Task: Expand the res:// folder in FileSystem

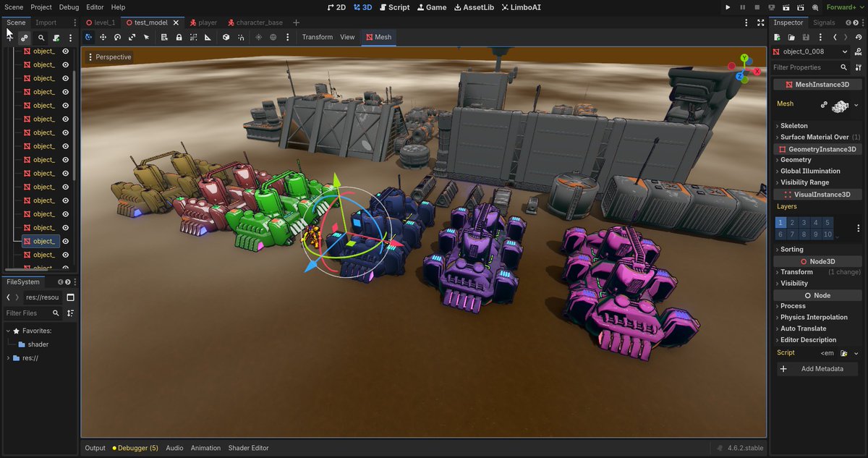Action: pos(8,358)
